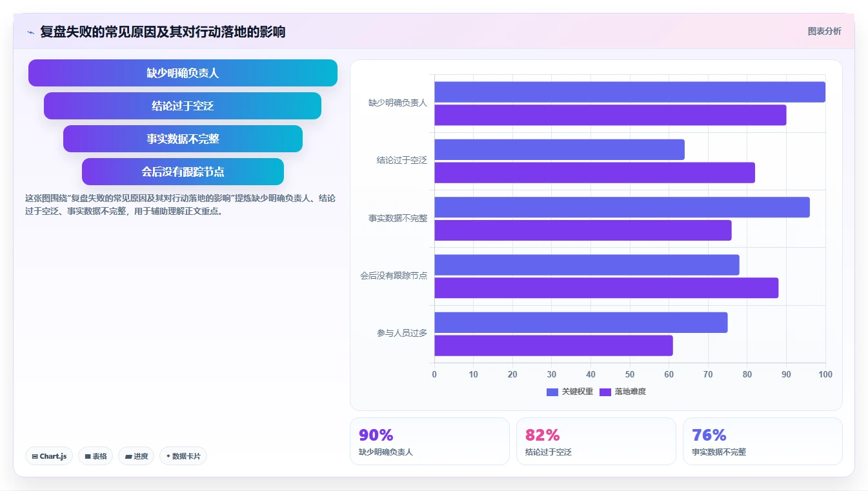The height and width of the screenshot is (491, 868).
Task: Click the Chart.js tag chip
Action: (x=49, y=456)
